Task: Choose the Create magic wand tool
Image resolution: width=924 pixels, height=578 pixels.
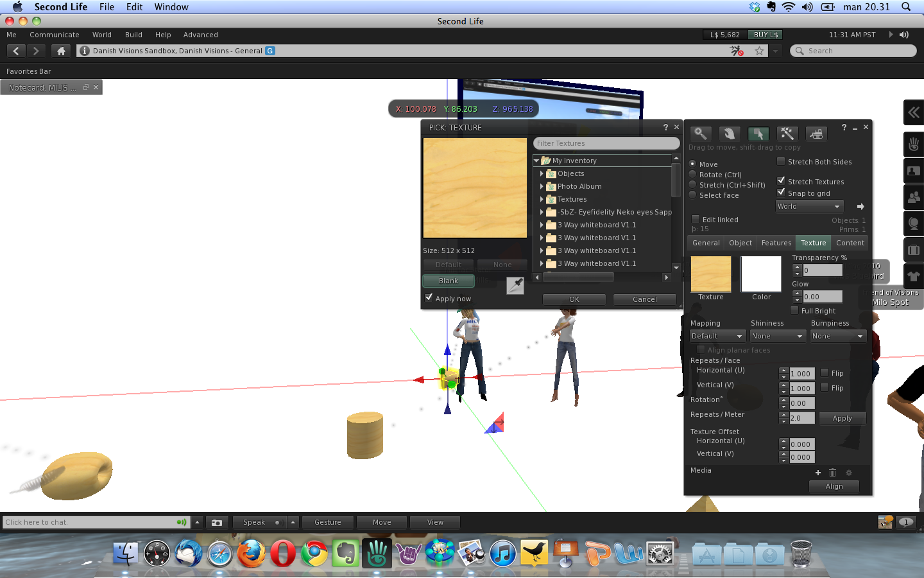Action: pyautogui.click(x=787, y=134)
